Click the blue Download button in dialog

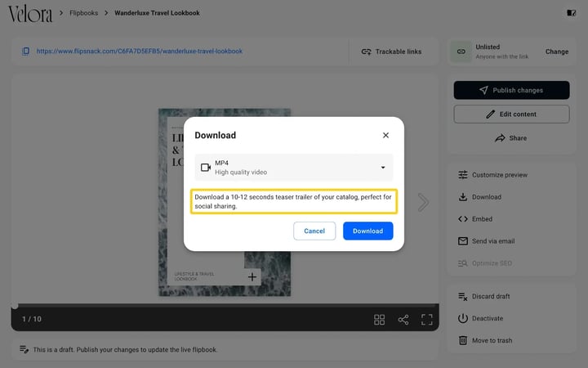click(x=367, y=231)
